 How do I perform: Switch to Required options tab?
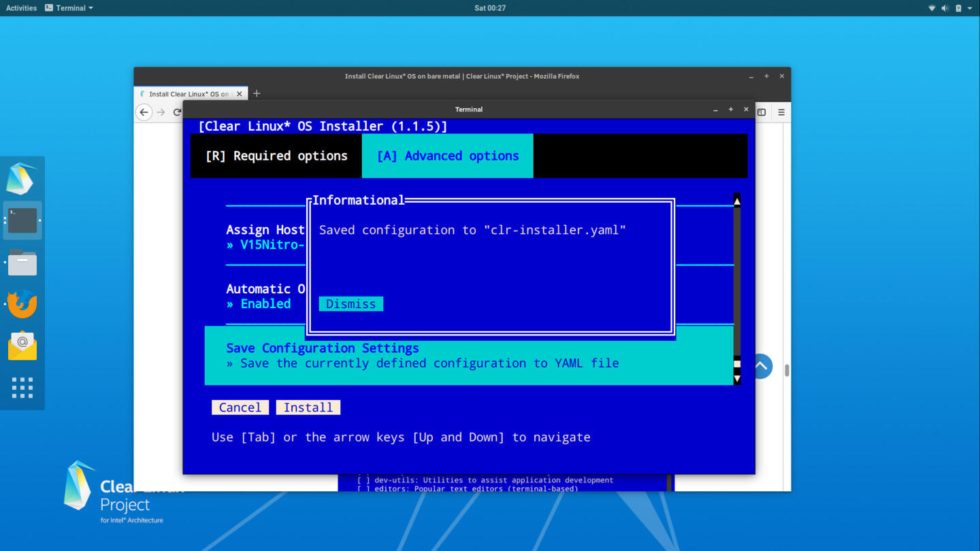pyautogui.click(x=276, y=156)
